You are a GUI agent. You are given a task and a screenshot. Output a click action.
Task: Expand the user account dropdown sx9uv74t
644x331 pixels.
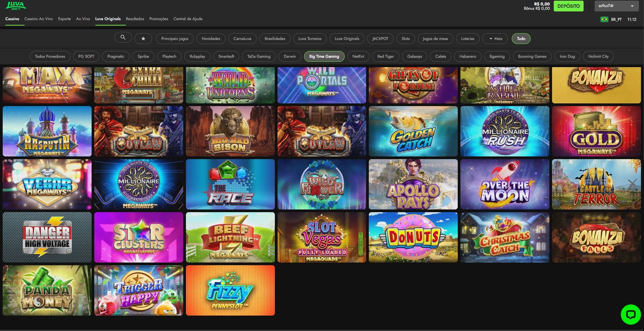pyautogui.click(x=616, y=6)
